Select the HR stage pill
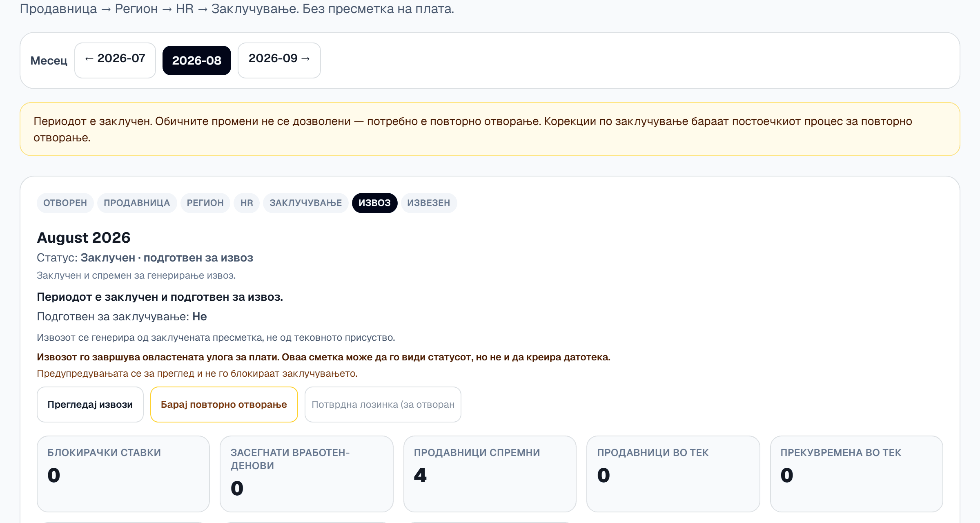This screenshot has height=523, width=980. tap(247, 203)
